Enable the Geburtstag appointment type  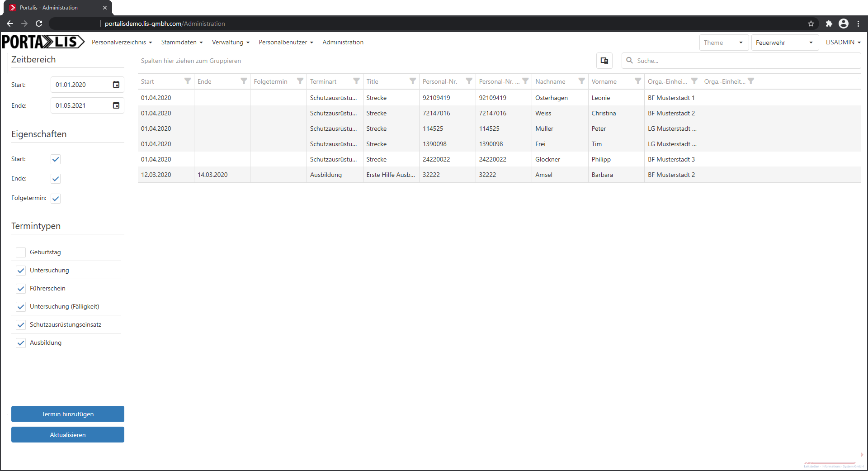21,252
